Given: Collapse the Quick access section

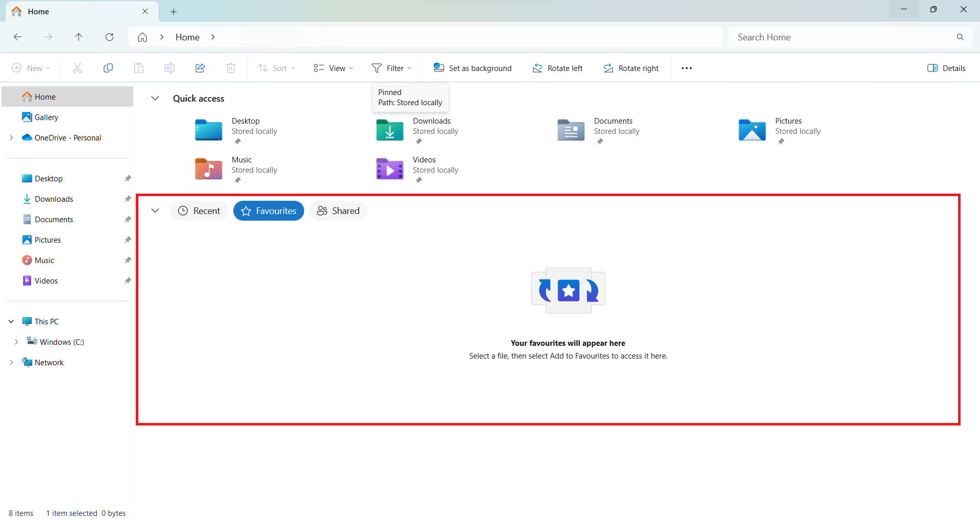Looking at the screenshot, I should 155,98.
